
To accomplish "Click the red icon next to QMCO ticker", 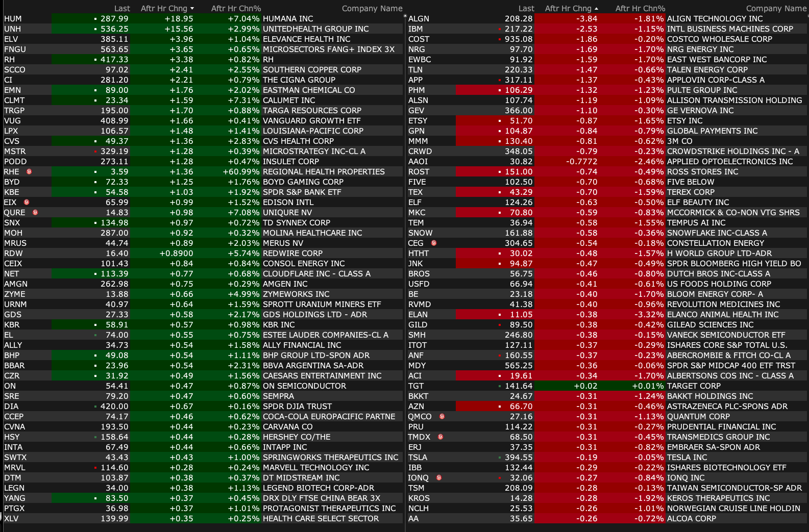I will point(442,416).
